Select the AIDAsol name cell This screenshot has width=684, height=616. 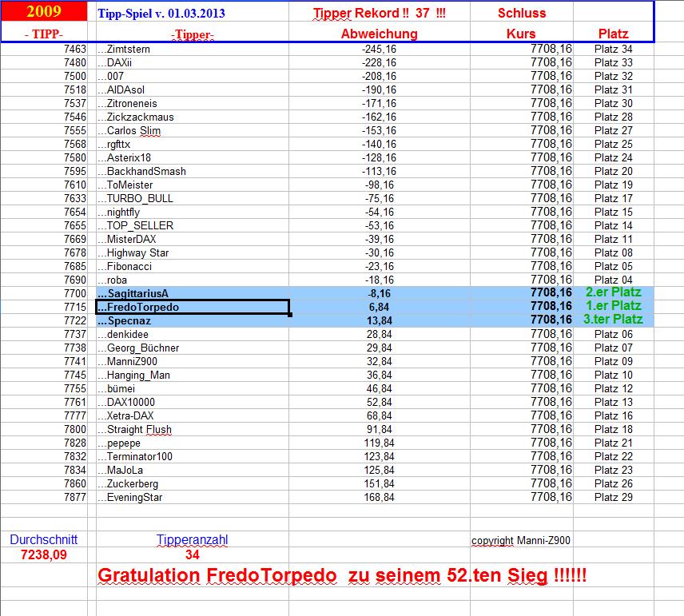pos(193,89)
